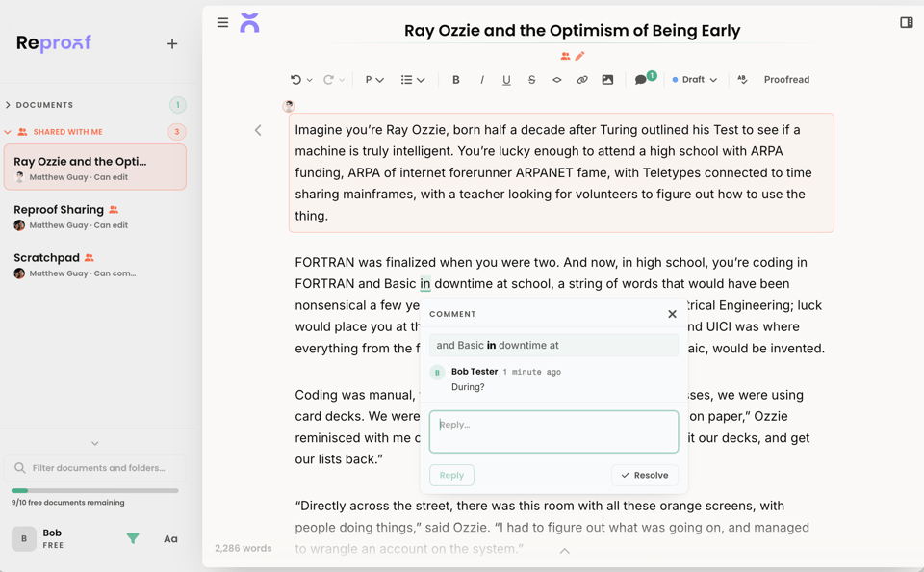The image size is (924, 572).
Task: Click the 2,286 words counter
Action: click(x=244, y=549)
